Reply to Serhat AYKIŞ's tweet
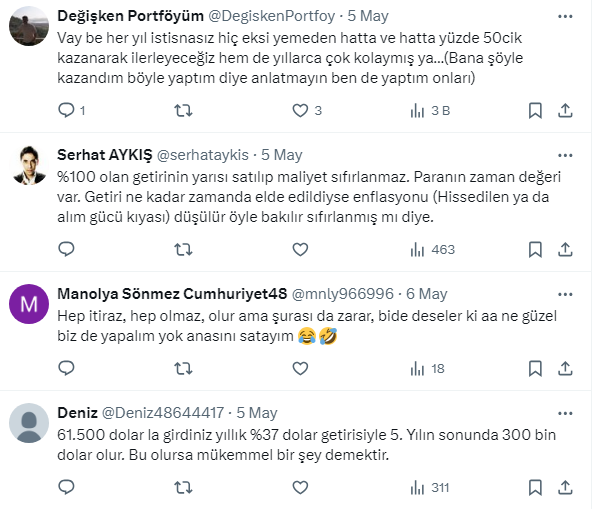This screenshot has width=608, height=509. pyautogui.click(x=68, y=249)
